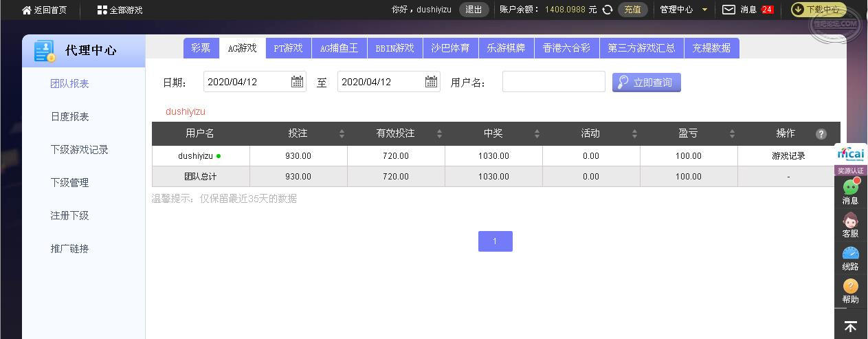Switch to the BBIN游戏 tab
Screen dimensions: 868x339
(x=394, y=48)
